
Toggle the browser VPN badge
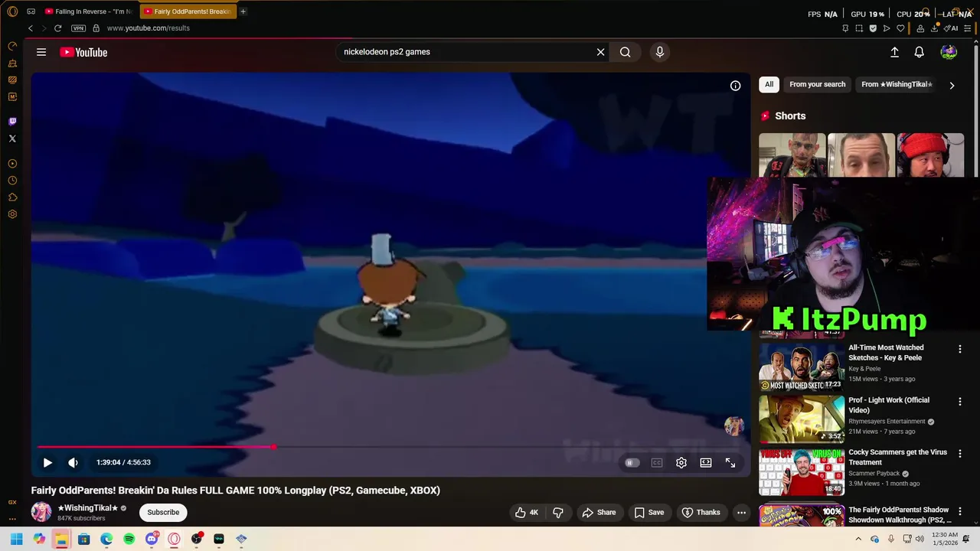click(x=78, y=28)
